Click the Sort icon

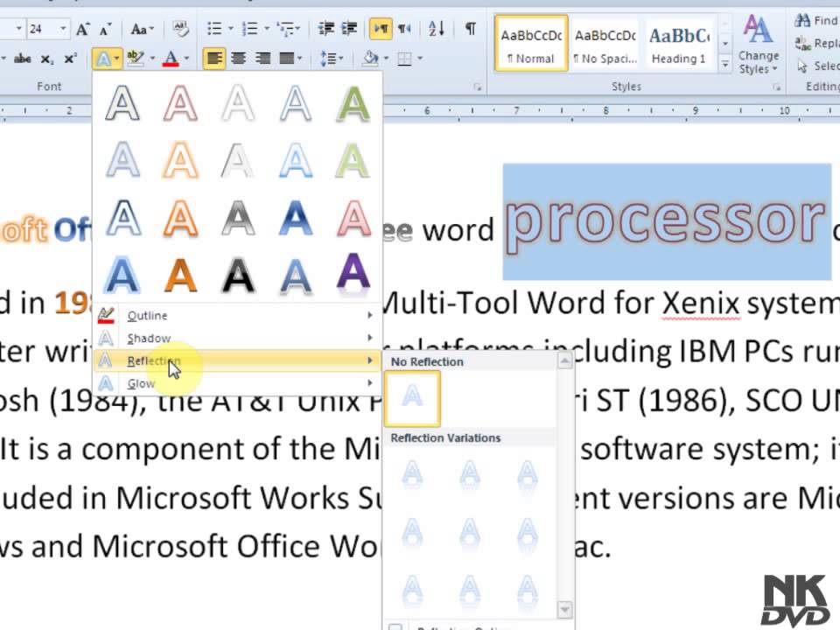437,28
